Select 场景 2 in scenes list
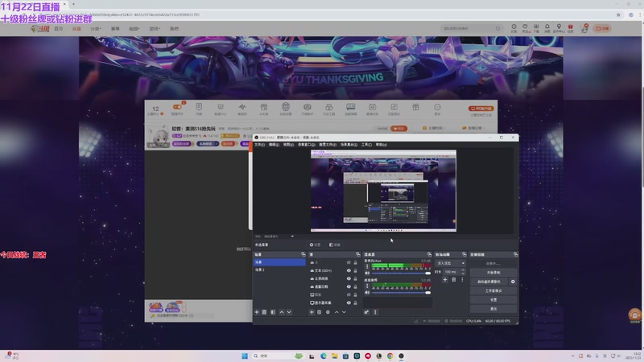 click(x=279, y=269)
